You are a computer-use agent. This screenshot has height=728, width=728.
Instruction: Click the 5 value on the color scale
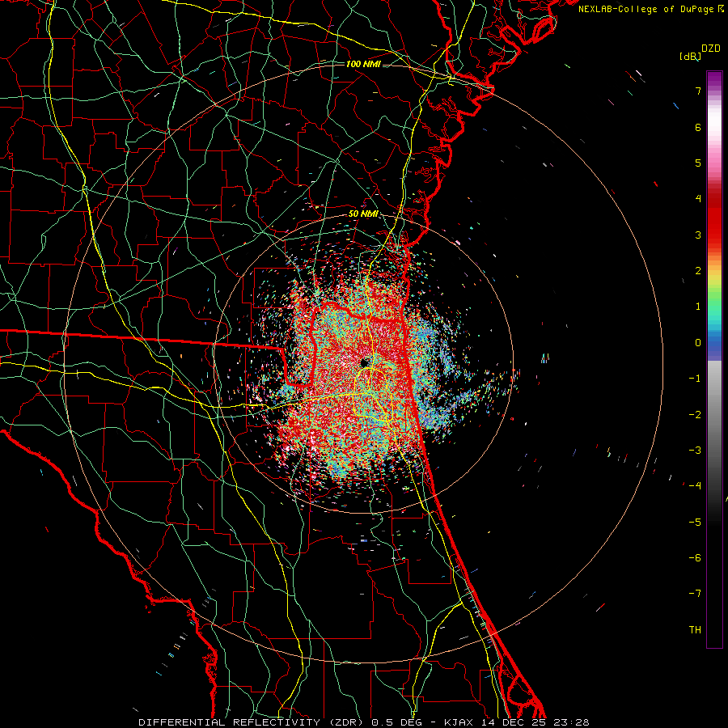pyautogui.click(x=698, y=163)
